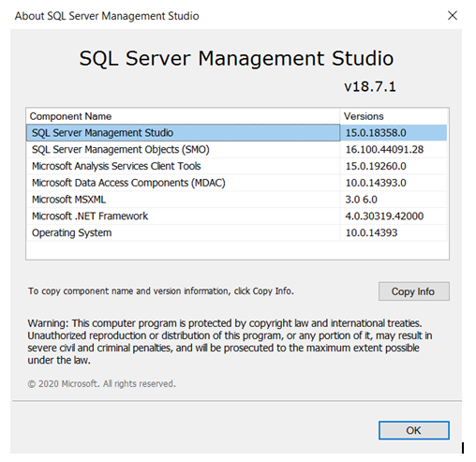Select SQL Server Management Objects (SMO) row
This screenshot has height=462, width=476.
tap(237, 149)
